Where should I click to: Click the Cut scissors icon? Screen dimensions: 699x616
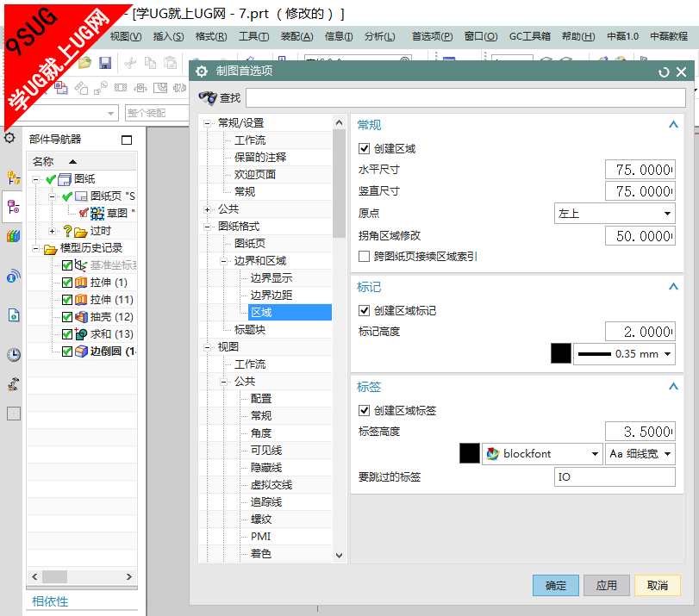(130, 63)
